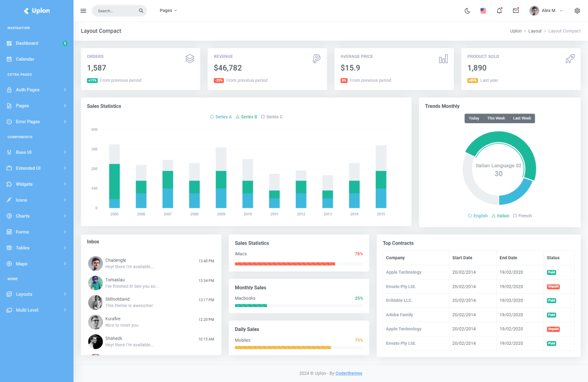Screen dimensions: 588x382
Task: Click the Icons feather icon
Action: [9, 200]
